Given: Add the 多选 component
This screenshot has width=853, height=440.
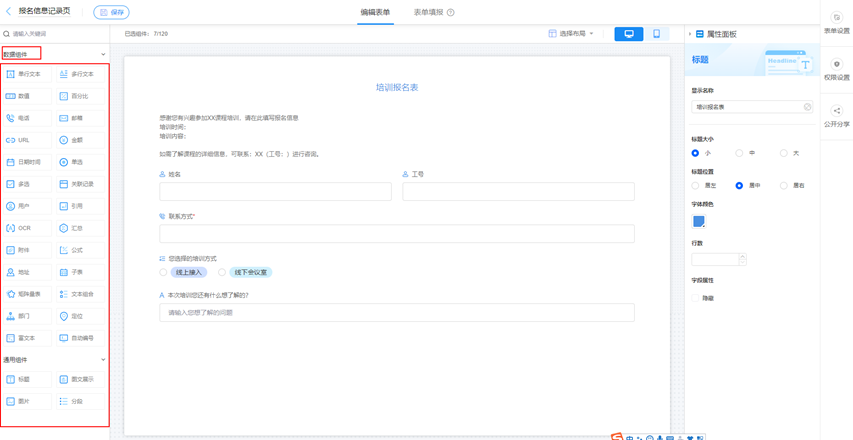Looking at the screenshot, I should tap(27, 184).
